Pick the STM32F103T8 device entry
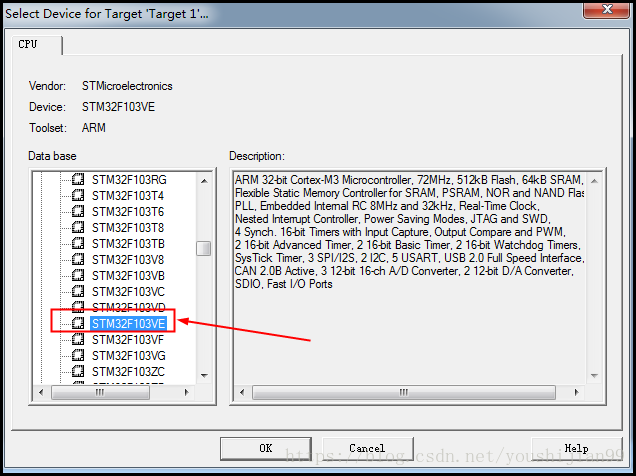Image resolution: width=636 pixels, height=476 pixels. (x=128, y=228)
